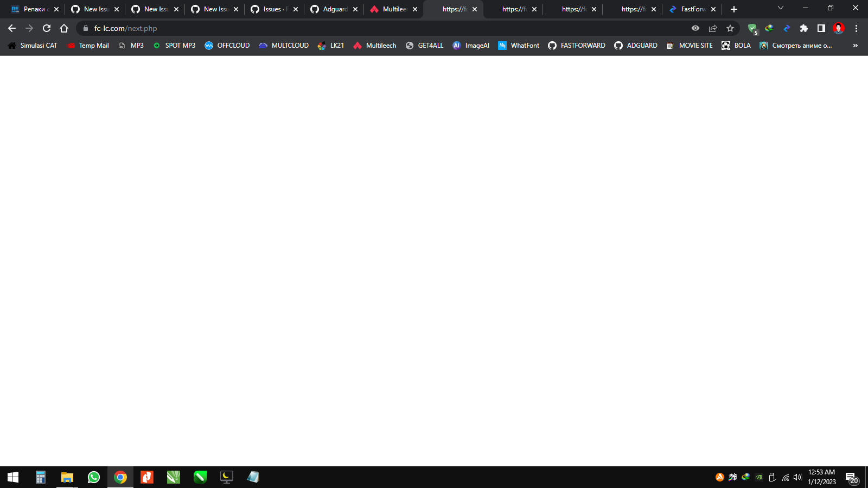
Task: Switch to the Multileech tab
Action: pyautogui.click(x=391, y=9)
